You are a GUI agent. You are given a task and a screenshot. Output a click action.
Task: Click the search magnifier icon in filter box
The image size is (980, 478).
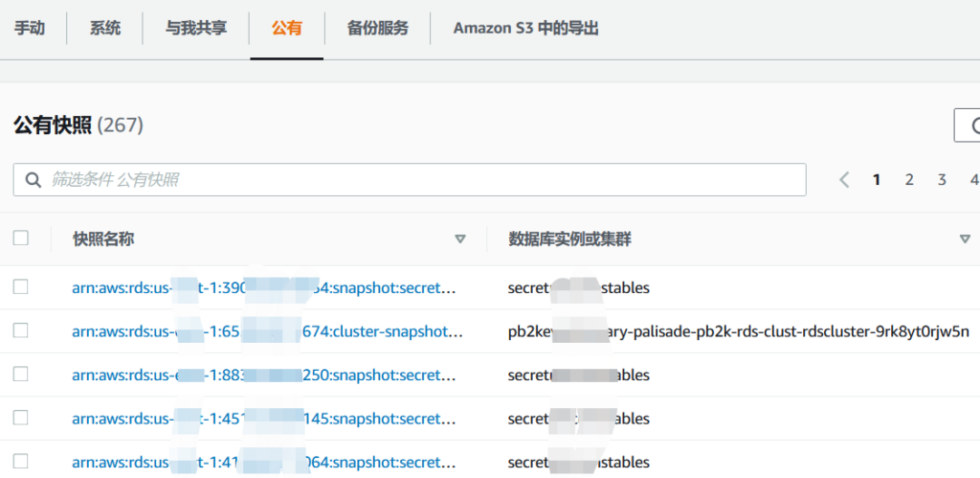(33, 180)
